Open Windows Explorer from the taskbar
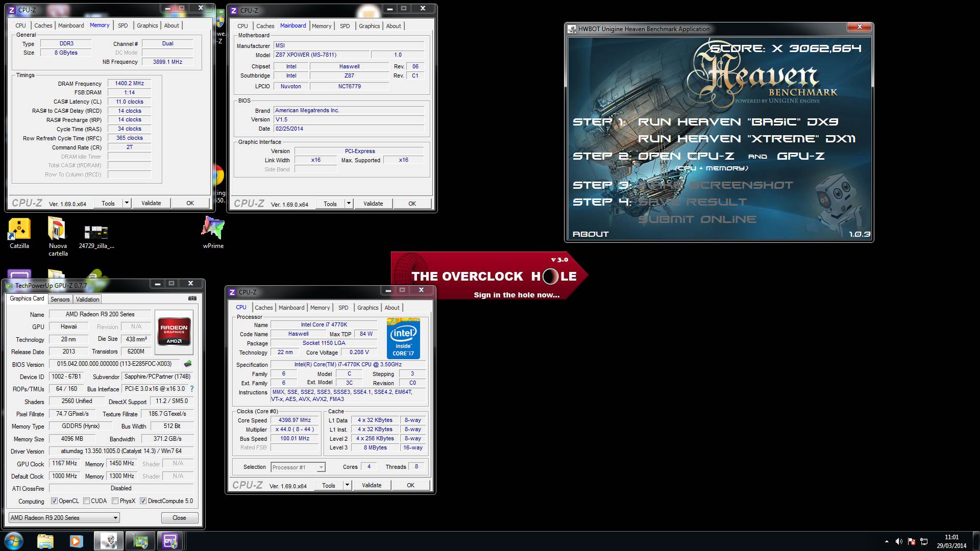 (x=45, y=541)
